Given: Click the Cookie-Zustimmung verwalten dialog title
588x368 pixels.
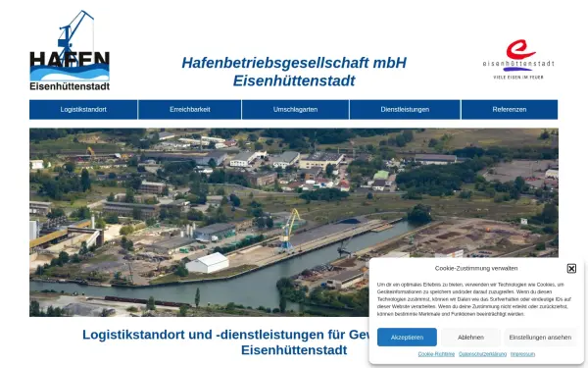Looking at the screenshot, I should [476, 268].
